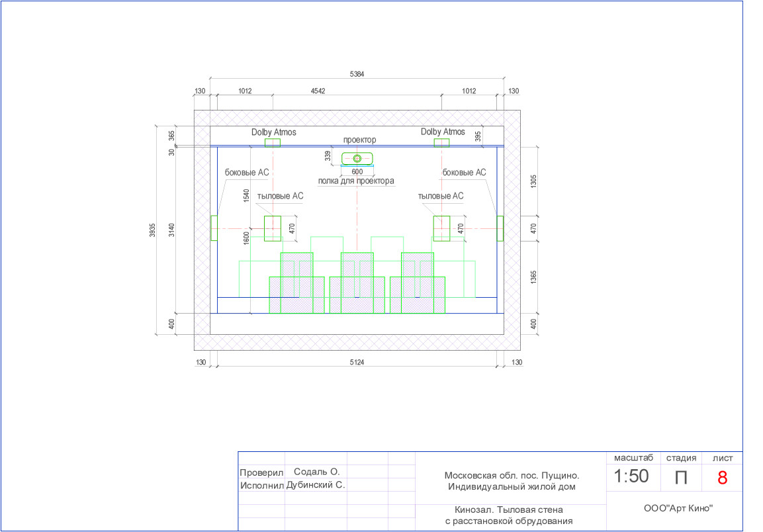
Task: Click the overall width dimension 5384
Action: click(x=357, y=75)
